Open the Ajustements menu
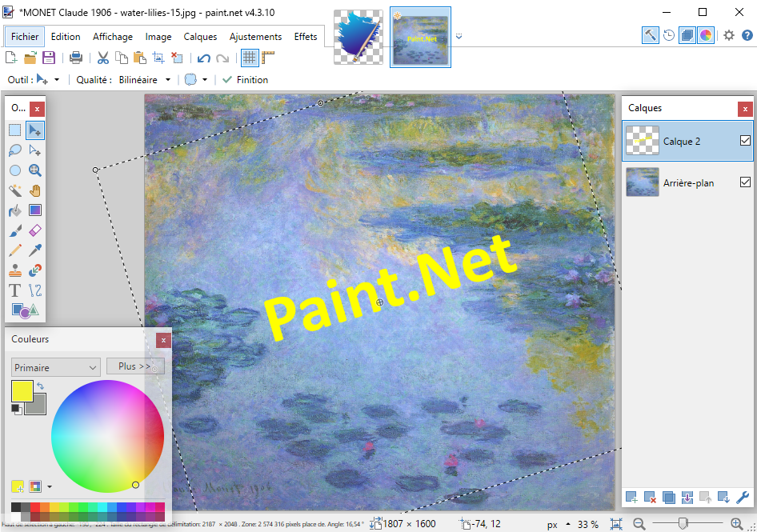 (x=255, y=37)
